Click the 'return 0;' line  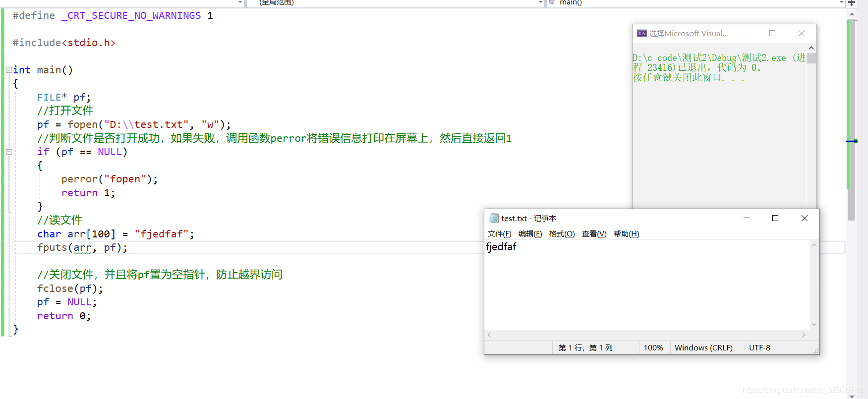coord(64,316)
